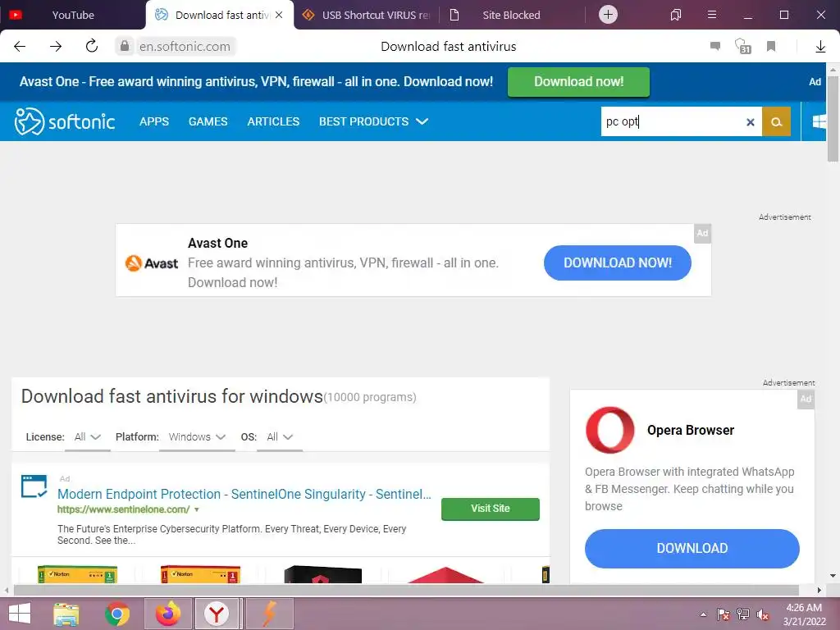Click the Ad badge on Avast One ad
The image size is (840, 630).
(x=702, y=233)
